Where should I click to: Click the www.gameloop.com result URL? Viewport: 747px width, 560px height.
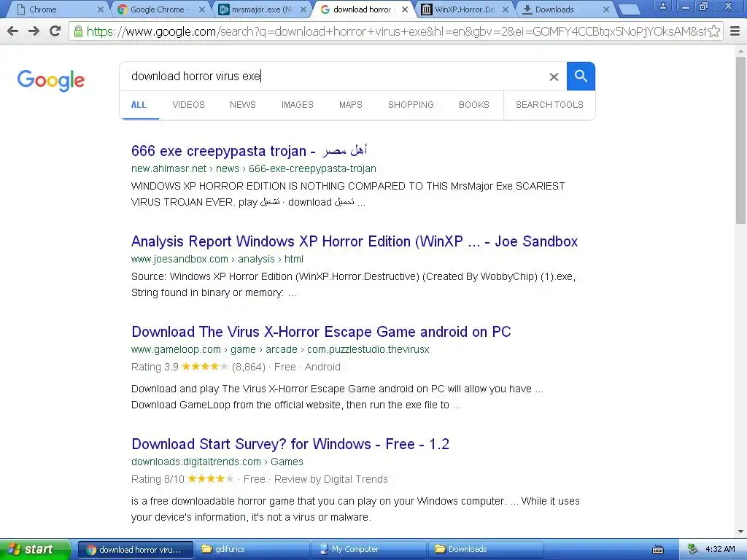[x=280, y=349]
